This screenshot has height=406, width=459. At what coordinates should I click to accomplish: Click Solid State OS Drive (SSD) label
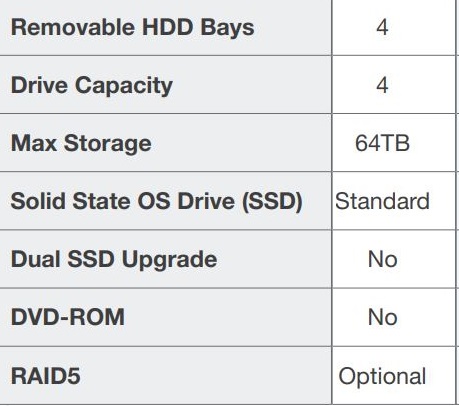click(x=157, y=201)
